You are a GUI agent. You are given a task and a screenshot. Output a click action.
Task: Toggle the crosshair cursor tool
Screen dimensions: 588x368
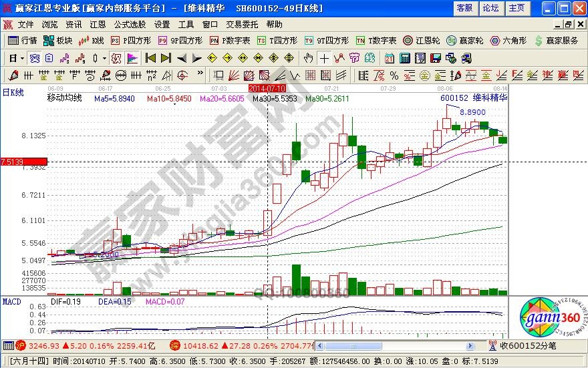click(324, 57)
